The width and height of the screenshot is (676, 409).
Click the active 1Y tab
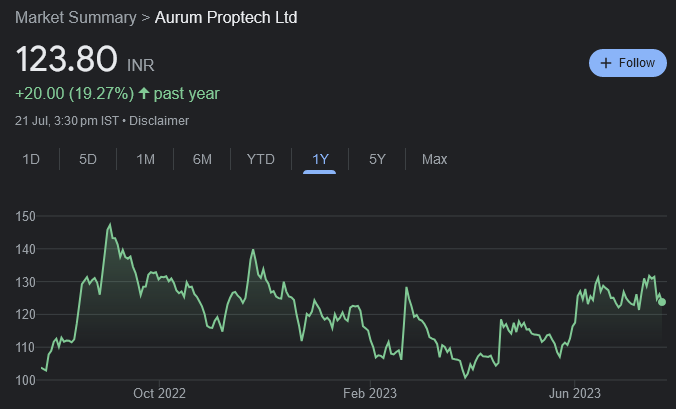pyautogui.click(x=320, y=159)
